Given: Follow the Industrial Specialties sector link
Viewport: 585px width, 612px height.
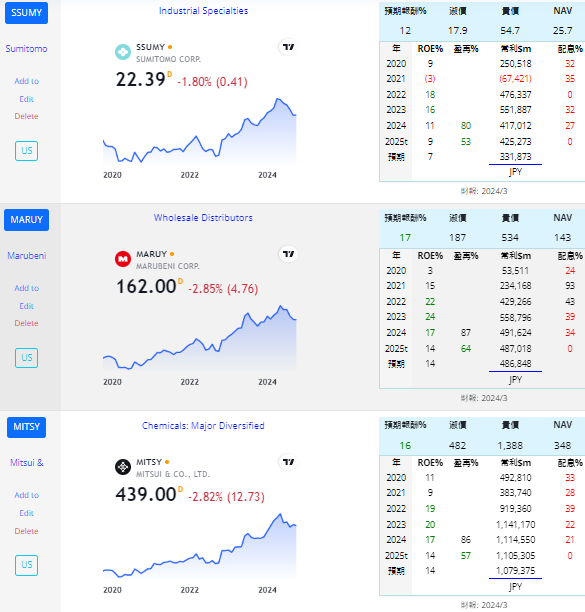Looking at the screenshot, I should click(203, 11).
